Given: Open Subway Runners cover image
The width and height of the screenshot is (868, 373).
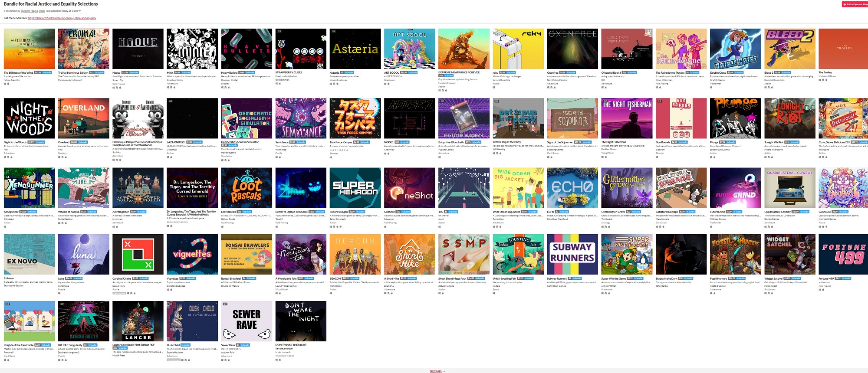Looking at the screenshot, I should point(572,255).
